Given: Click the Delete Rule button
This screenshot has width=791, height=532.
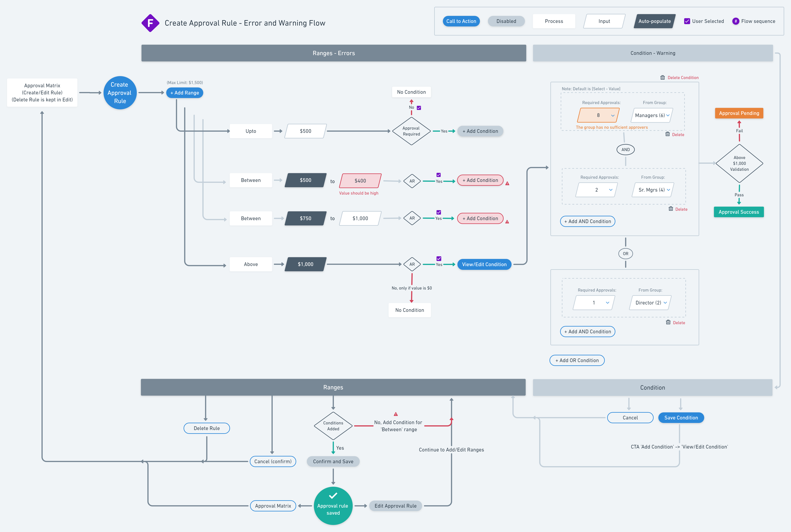Looking at the screenshot, I should point(207,428).
